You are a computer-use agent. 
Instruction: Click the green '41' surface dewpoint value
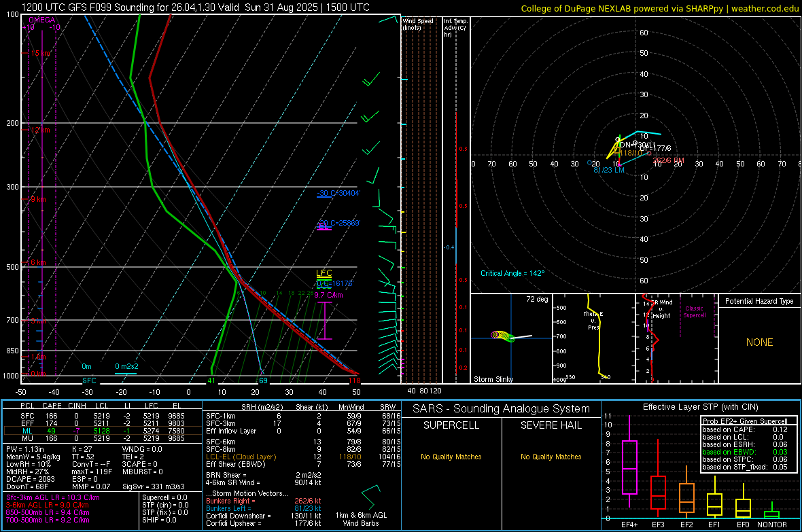pos(211,380)
